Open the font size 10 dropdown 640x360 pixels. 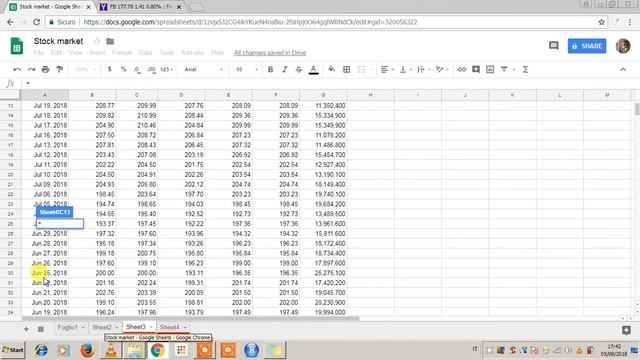tap(247, 69)
